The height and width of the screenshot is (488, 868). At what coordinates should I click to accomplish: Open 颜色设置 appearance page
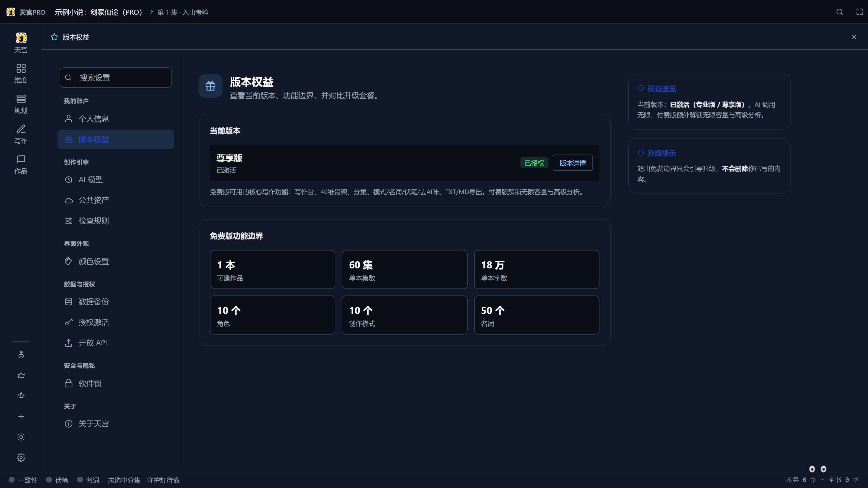(x=116, y=261)
